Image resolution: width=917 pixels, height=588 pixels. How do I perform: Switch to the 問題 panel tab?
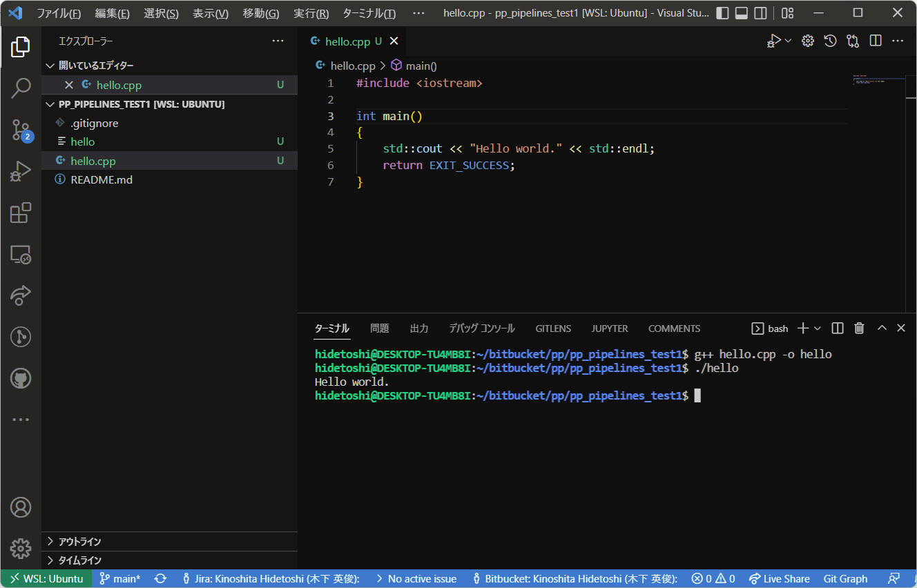[379, 329]
